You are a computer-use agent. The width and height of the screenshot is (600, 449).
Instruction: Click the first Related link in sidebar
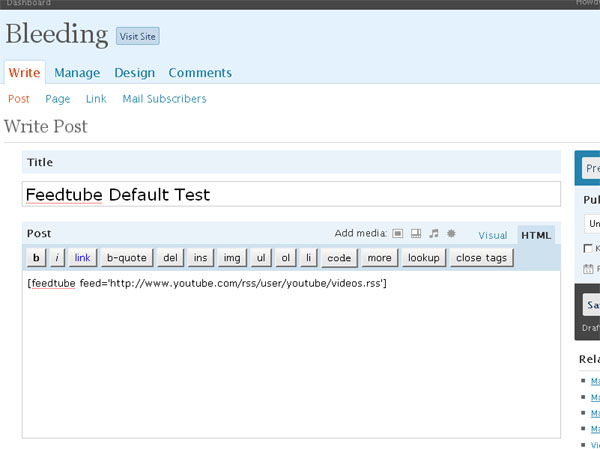(x=595, y=381)
